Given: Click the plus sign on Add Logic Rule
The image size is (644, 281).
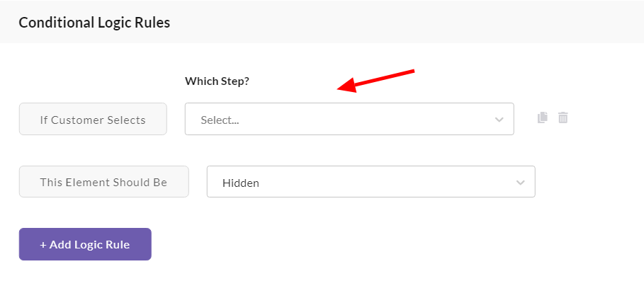Looking at the screenshot, I should pyautogui.click(x=43, y=245).
